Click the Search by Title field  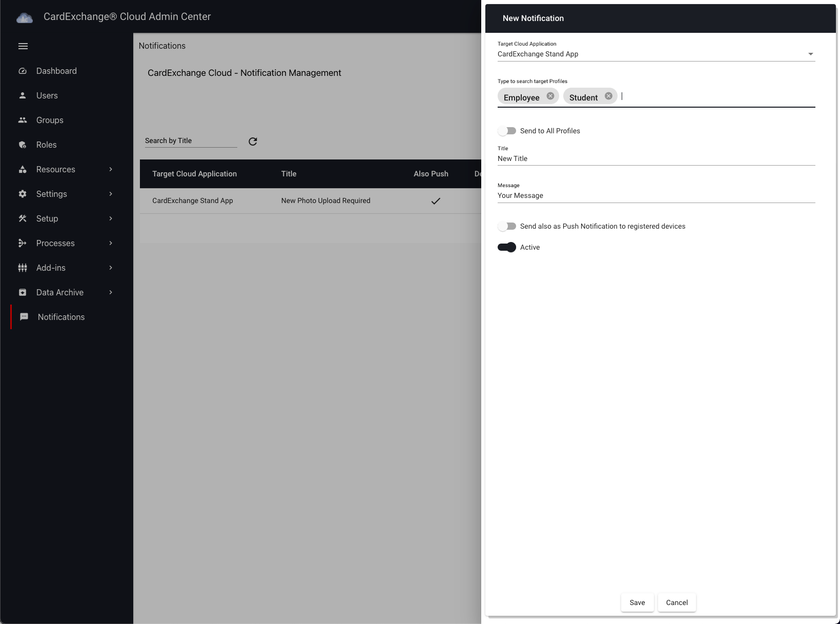tap(191, 141)
